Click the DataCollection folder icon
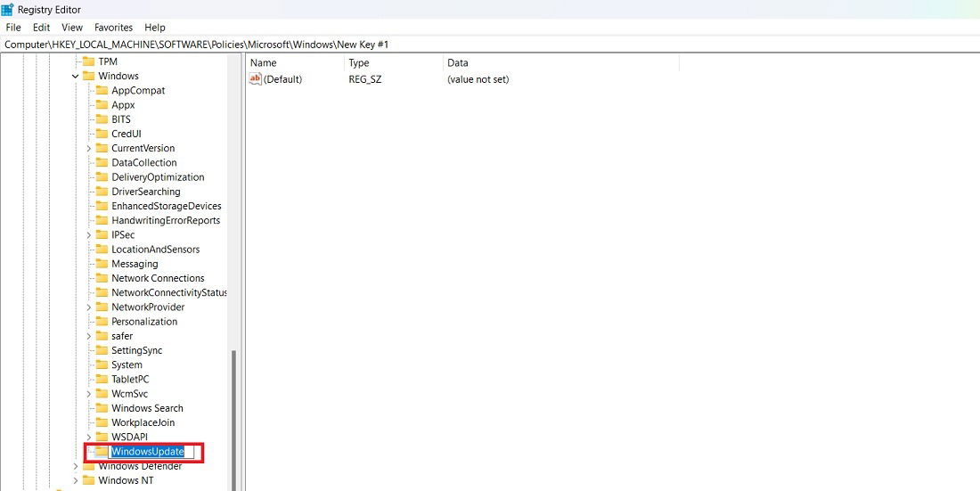This screenshot has width=980, height=491. pos(102,162)
